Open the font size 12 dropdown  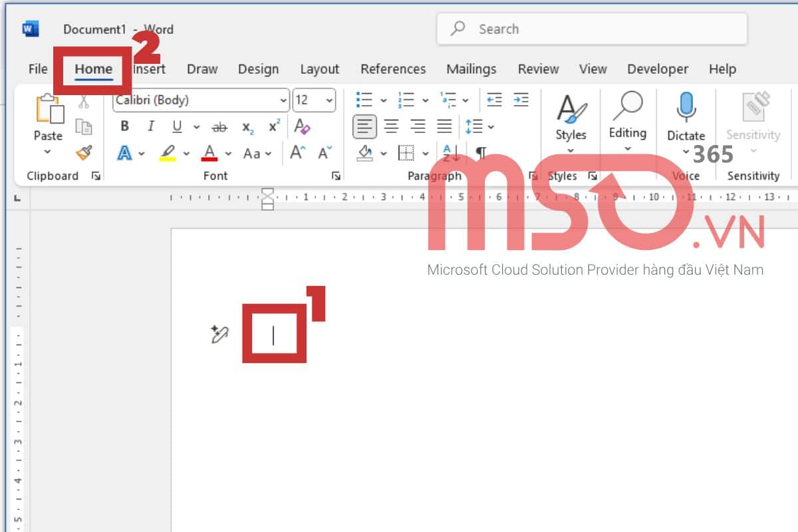point(330,100)
